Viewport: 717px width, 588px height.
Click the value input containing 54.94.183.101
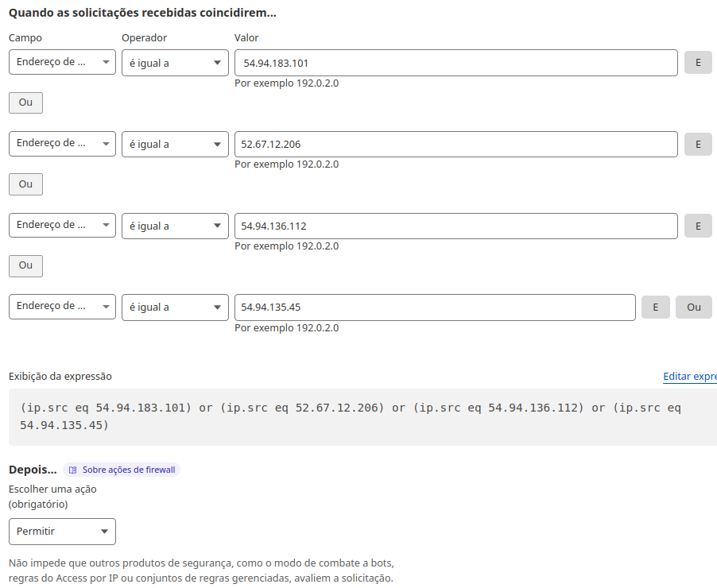[x=456, y=63]
